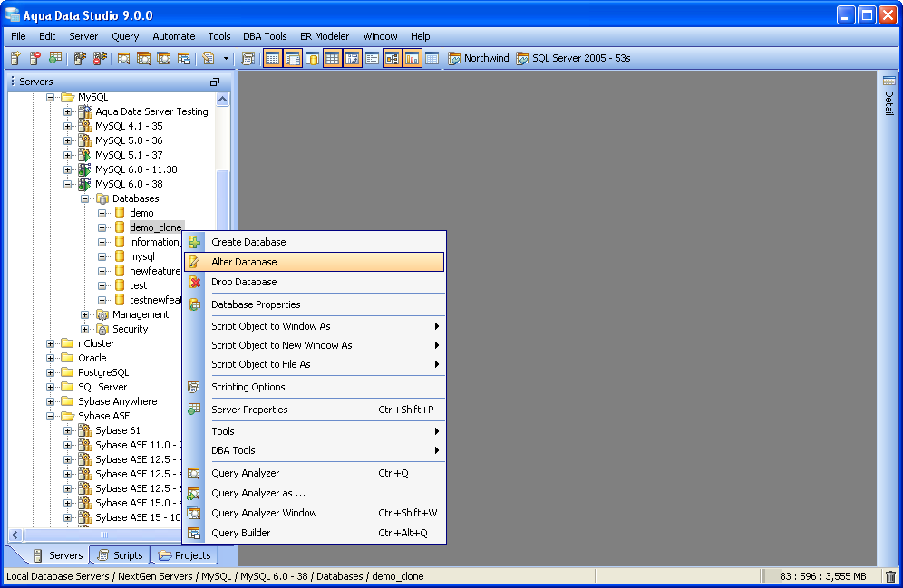903x588 pixels.
Task: Toggle the pivot grid toolbar button
Action: pos(352,58)
